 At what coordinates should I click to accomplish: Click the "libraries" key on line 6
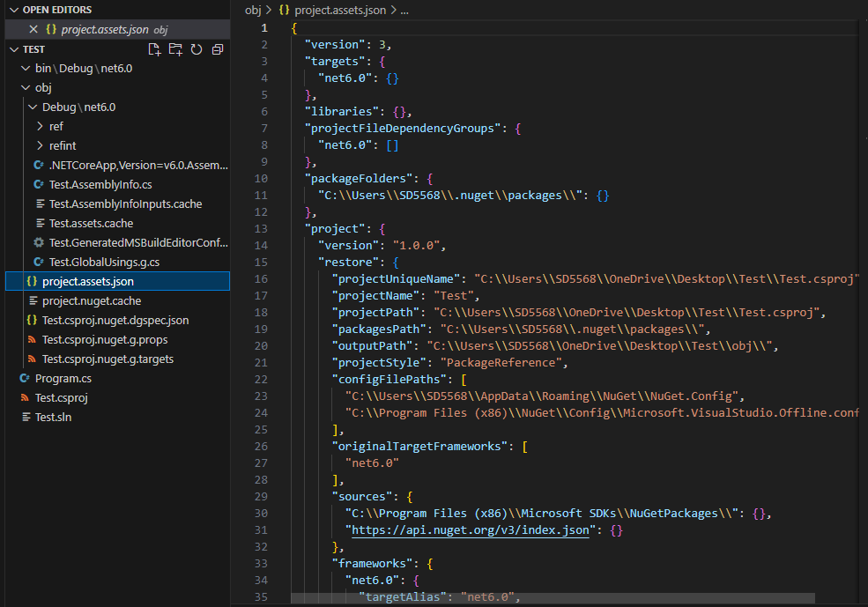(342, 111)
